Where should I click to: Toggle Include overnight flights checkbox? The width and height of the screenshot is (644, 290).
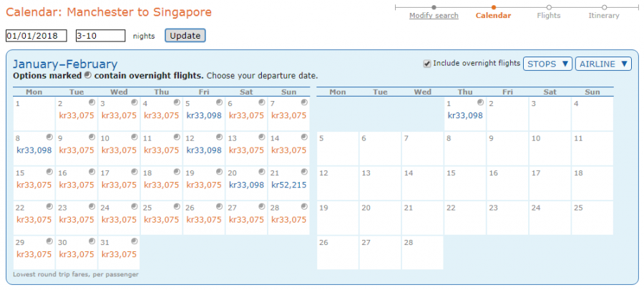pos(427,63)
